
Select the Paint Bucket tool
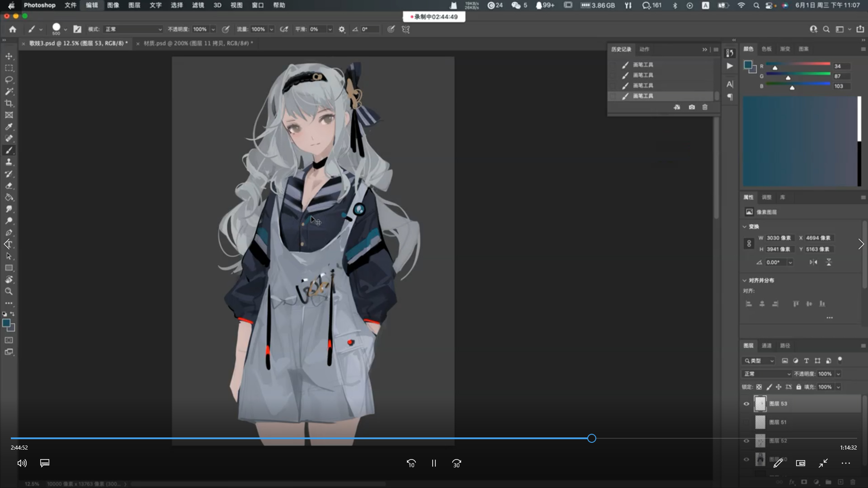(9, 197)
